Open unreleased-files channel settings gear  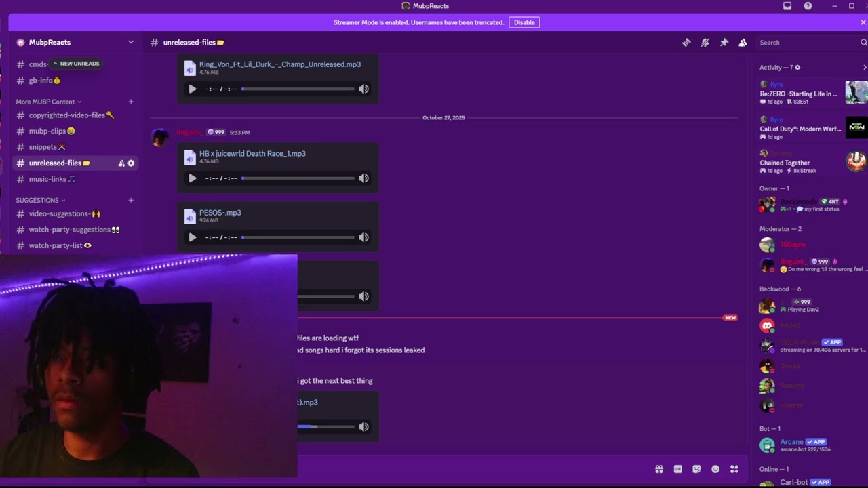coord(131,163)
